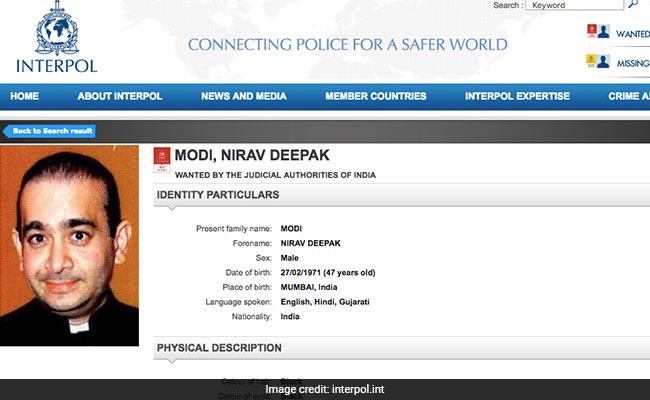Go to MEMBER COUNTRIES section
This screenshot has width=650, height=400.
coord(375,97)
